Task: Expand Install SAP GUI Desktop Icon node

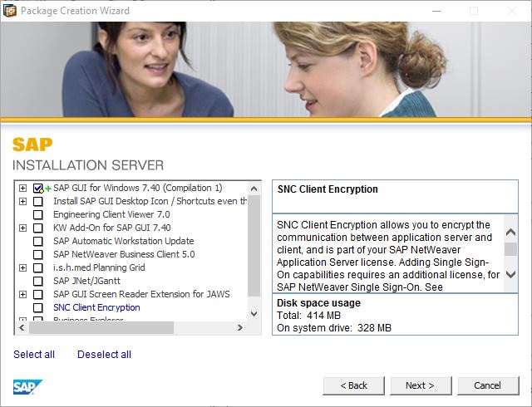Action: (22, 201)
